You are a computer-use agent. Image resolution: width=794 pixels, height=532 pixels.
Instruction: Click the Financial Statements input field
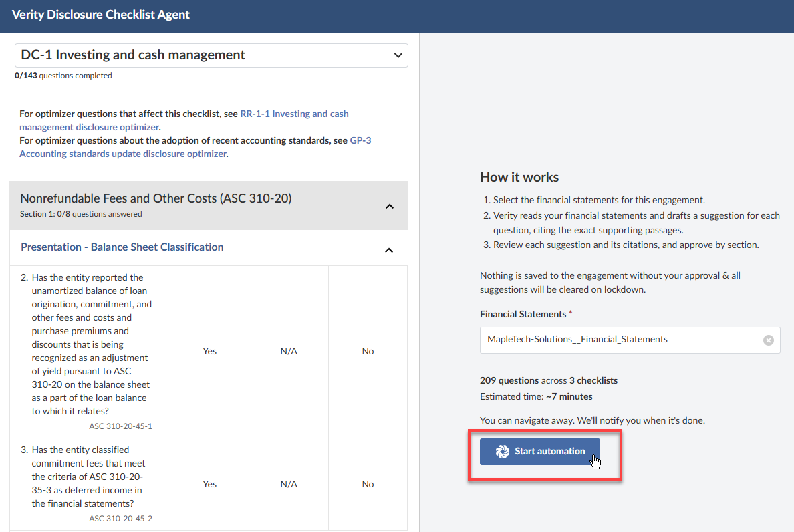[630, 340]
